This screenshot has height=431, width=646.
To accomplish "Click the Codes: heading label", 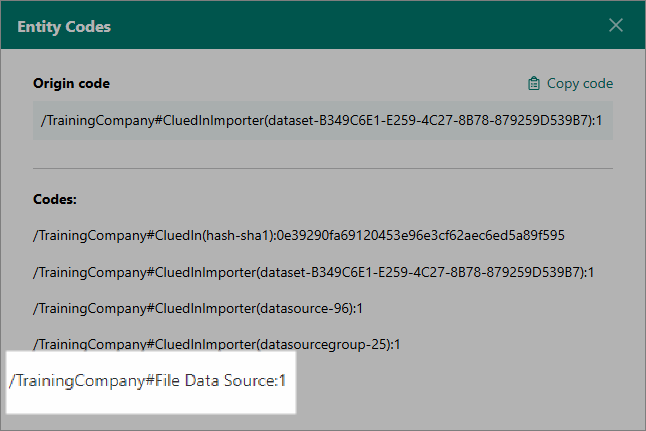I will click(55, 199).
